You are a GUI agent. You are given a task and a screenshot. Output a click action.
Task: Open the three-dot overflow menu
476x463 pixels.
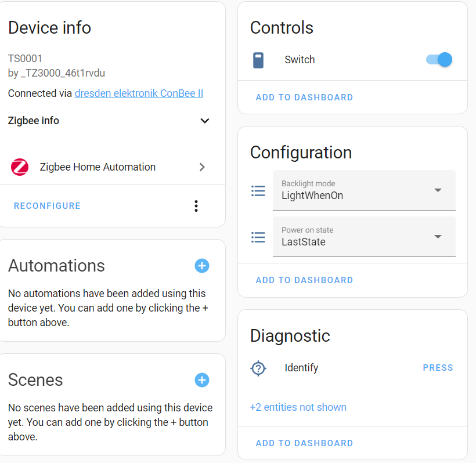196,206
